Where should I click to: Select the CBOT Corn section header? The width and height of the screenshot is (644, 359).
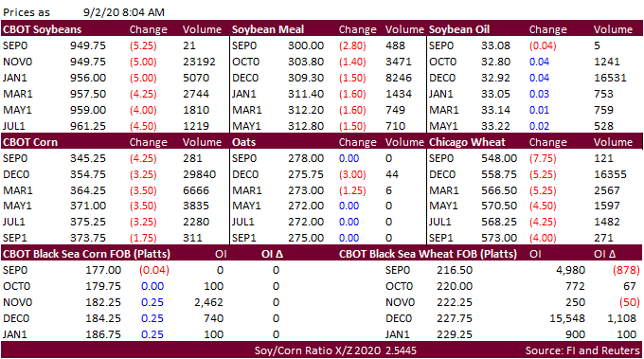click(30, 142)
